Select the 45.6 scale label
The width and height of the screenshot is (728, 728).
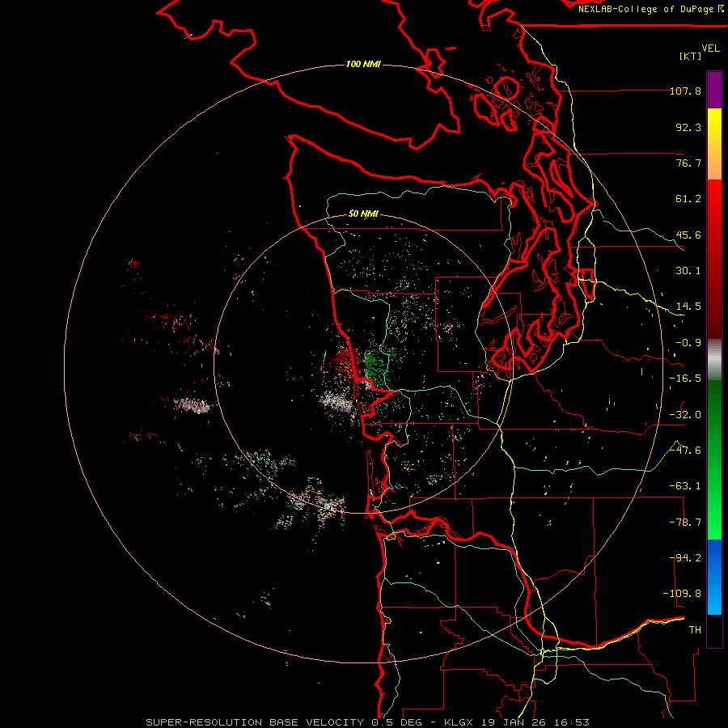[688, 235]
